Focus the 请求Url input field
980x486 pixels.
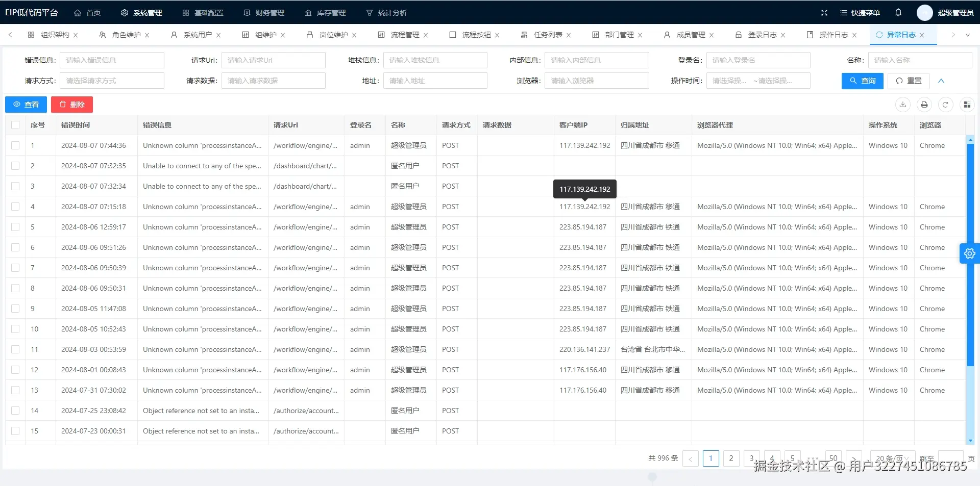click(x=274, y=60)
